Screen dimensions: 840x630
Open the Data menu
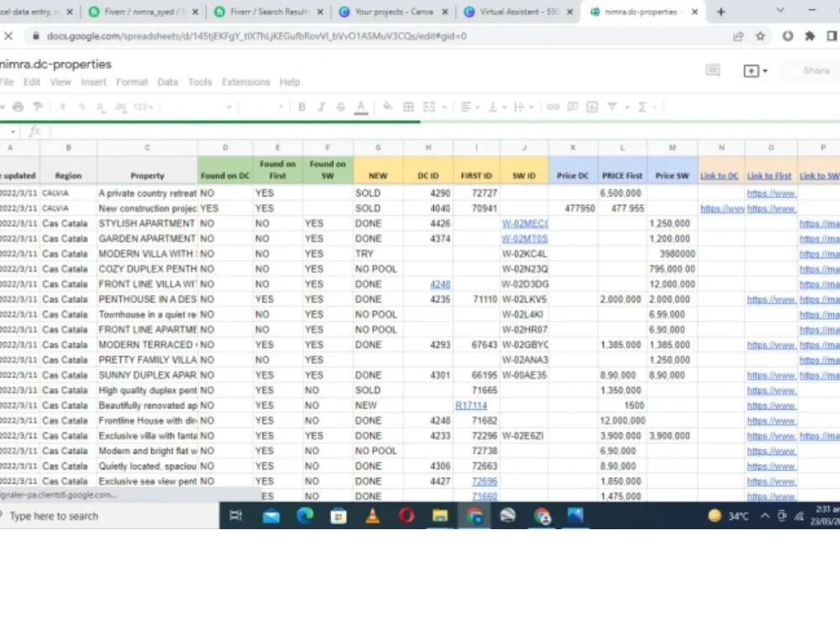coord(168,82)
